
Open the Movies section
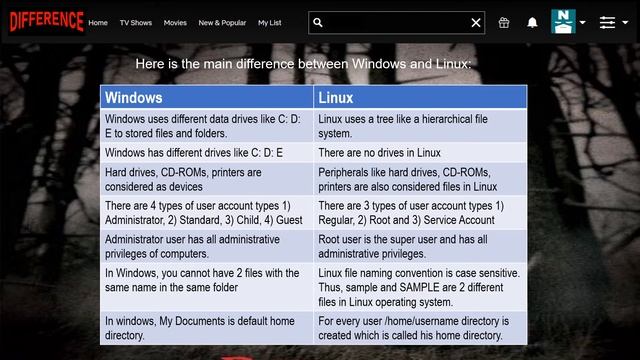pyautogui.click(x=175, y=23)
